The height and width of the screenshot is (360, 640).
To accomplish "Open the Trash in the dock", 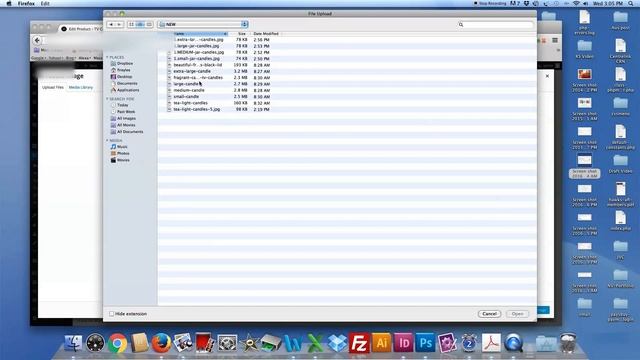I will [x=568, y=343].
